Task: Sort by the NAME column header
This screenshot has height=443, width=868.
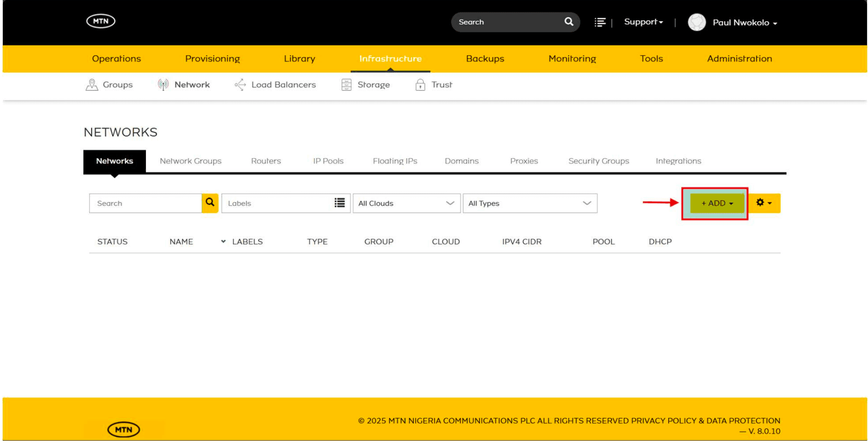Action: click(x=181, y=242)
